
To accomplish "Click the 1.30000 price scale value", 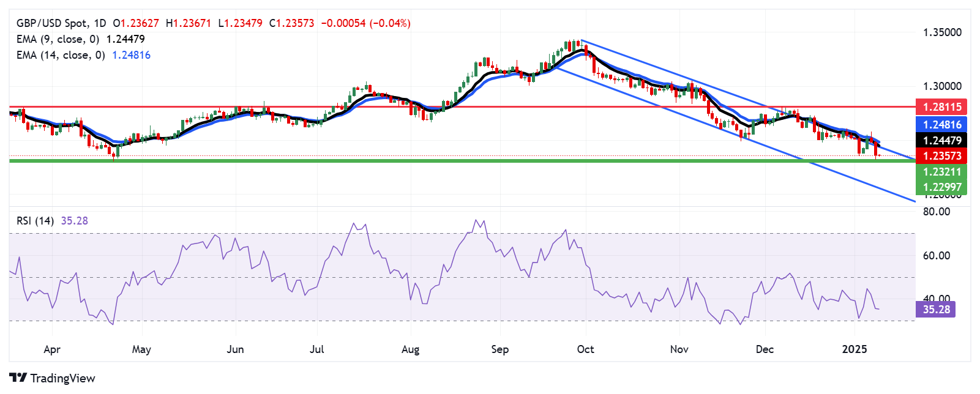I will point(942,86).
